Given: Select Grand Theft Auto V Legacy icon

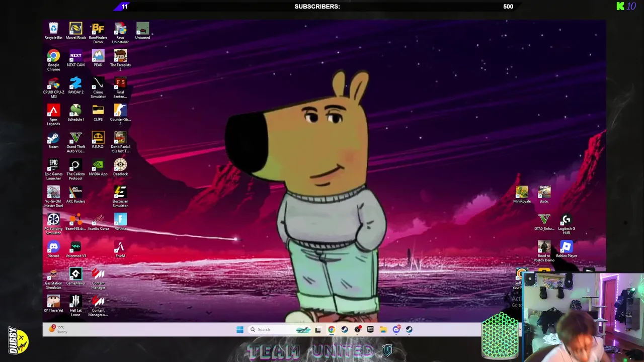Looking at the screenshot, I should pos(75,142).
